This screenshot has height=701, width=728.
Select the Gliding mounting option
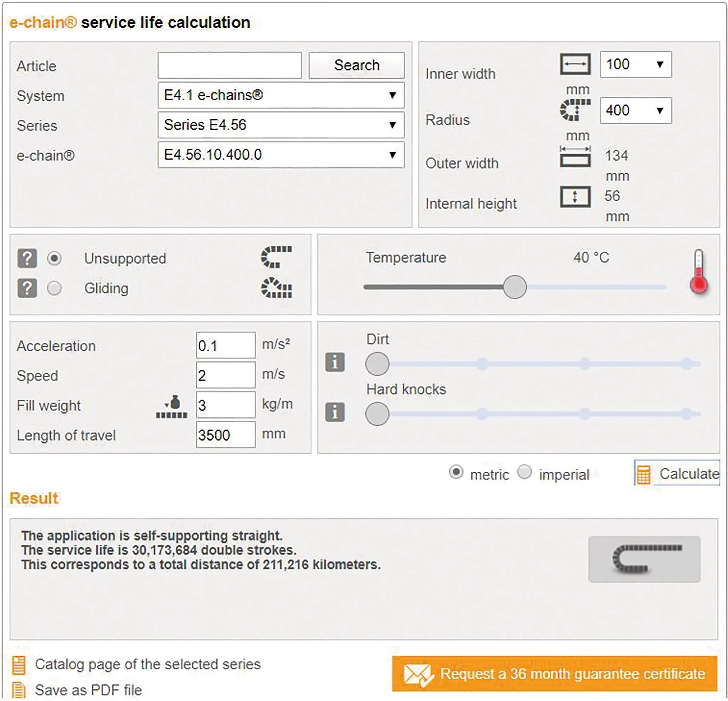coord(55,288)
